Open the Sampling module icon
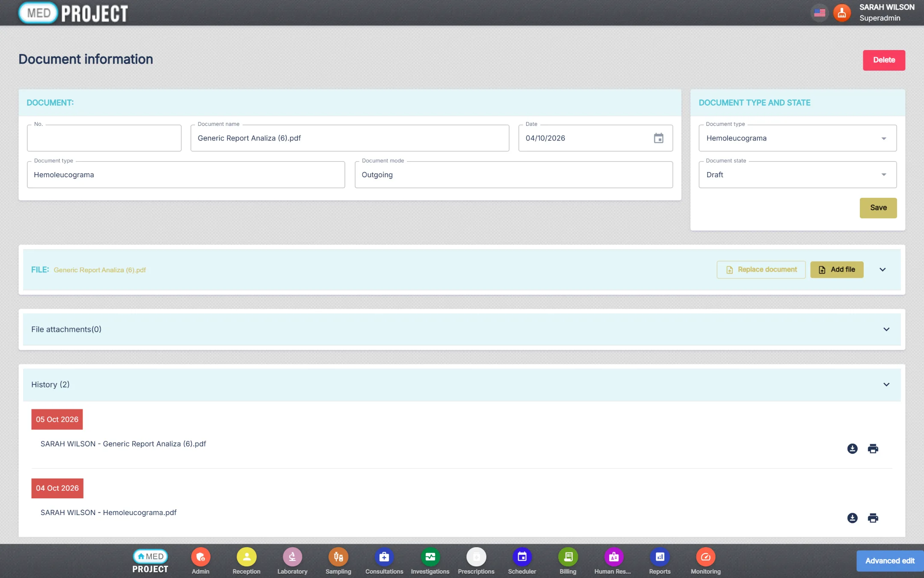The width and height of the screenshot is (924, 578). point(338,557)
